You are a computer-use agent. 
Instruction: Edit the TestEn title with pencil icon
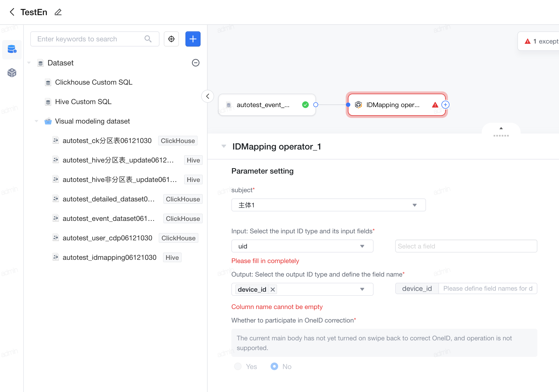tap(58, 12)
